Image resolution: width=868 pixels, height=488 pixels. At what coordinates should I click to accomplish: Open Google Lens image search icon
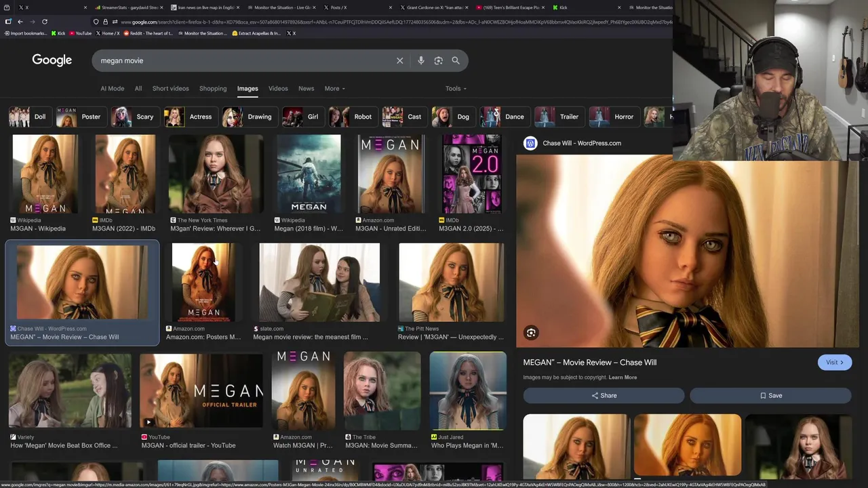tap(438, 61)
